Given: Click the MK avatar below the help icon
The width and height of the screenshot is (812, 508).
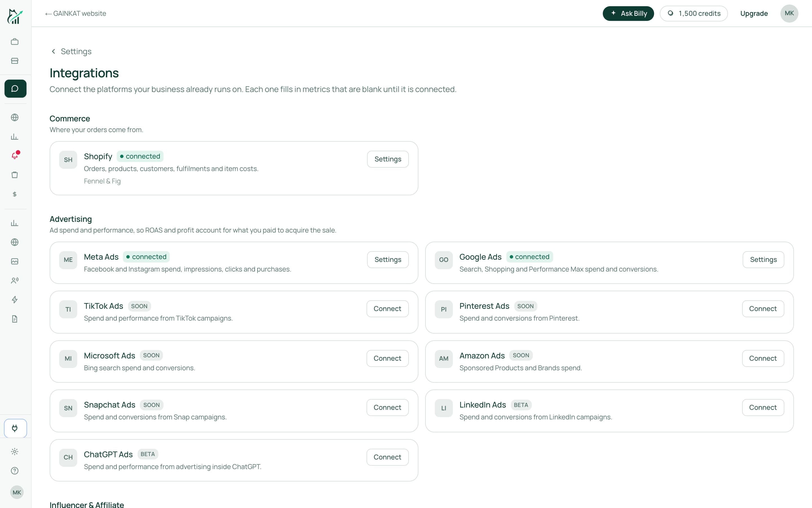Looking at the screenshot, I should click(17, 492).
